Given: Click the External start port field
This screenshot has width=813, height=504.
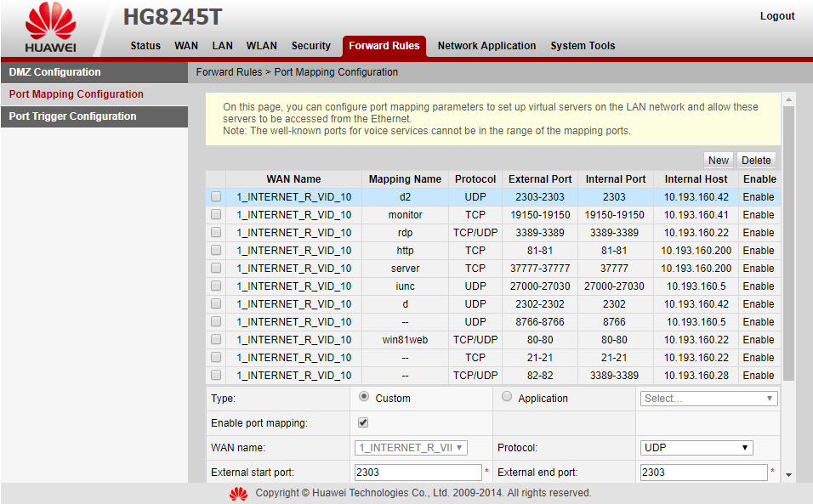Looking at the screenshot, I should click(418, 473).
